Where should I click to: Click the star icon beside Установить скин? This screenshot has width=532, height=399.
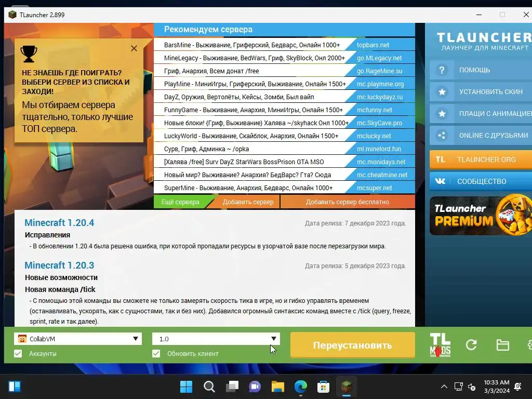click(x=442, y=91)
